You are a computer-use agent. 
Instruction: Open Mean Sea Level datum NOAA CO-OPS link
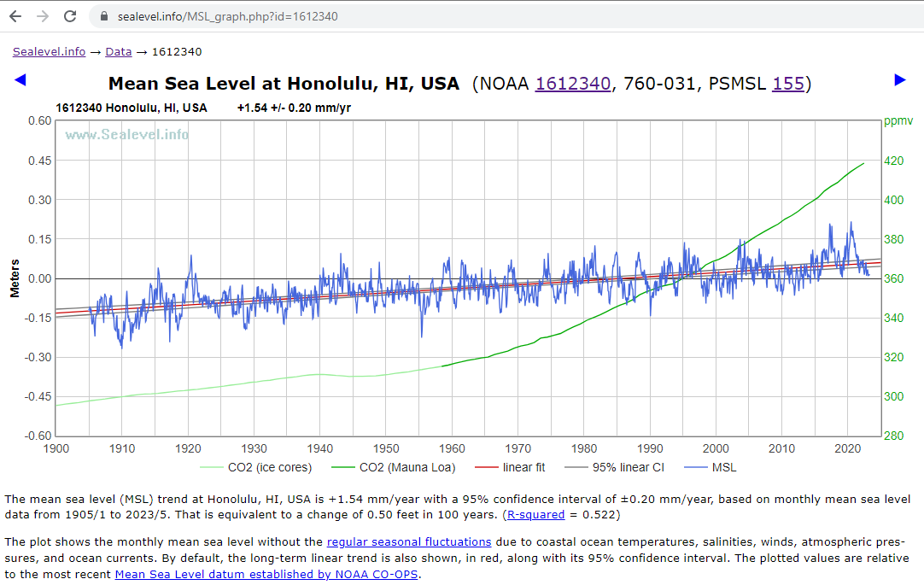[x=266, y=574]
